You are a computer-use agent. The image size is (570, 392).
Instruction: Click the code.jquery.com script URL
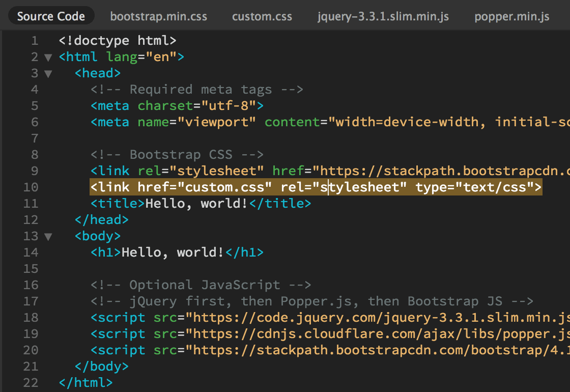(377, 318)
